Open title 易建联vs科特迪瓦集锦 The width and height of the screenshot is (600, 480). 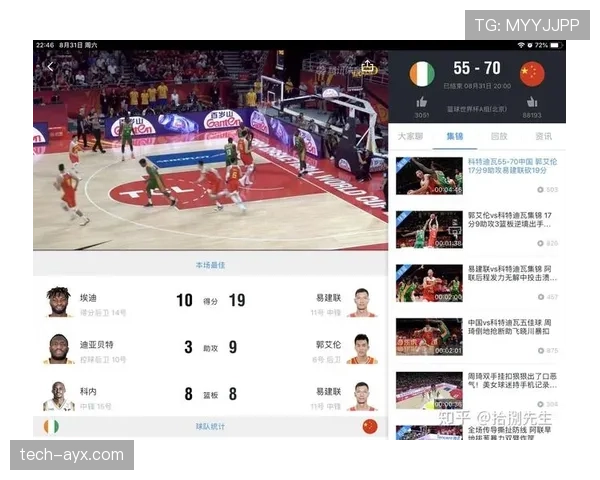[512, 273]
